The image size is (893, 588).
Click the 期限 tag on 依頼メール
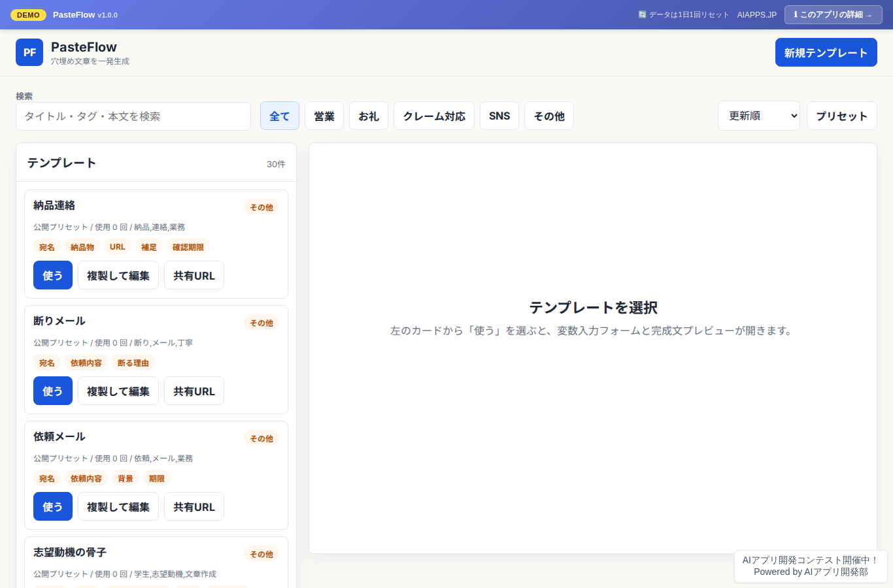(x=157, y=478)
